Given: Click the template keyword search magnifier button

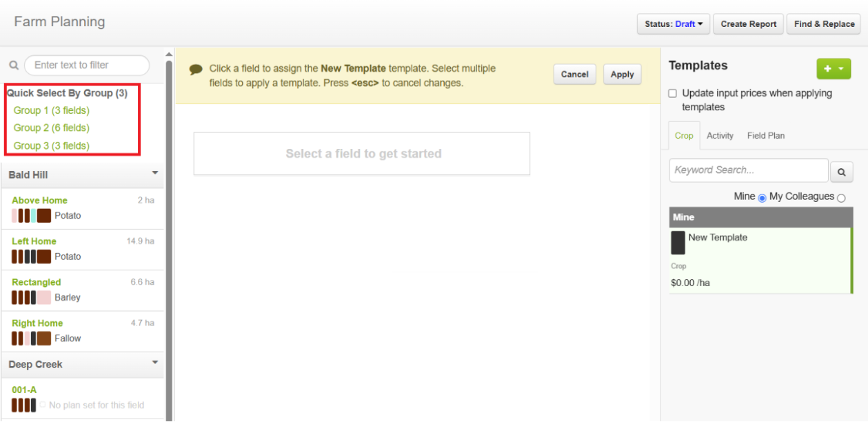Looking at the screenshot, I should (841, 172).
